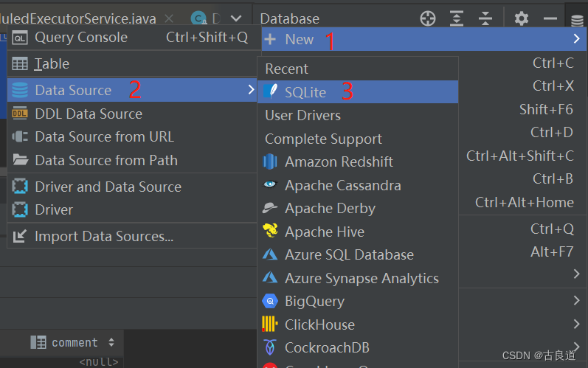
Task: Click the Query Console icon
Action: [19, 38]
